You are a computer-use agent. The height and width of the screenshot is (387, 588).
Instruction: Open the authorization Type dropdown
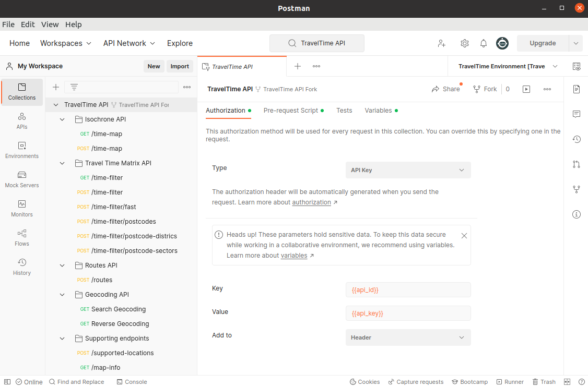click(408, 170)
